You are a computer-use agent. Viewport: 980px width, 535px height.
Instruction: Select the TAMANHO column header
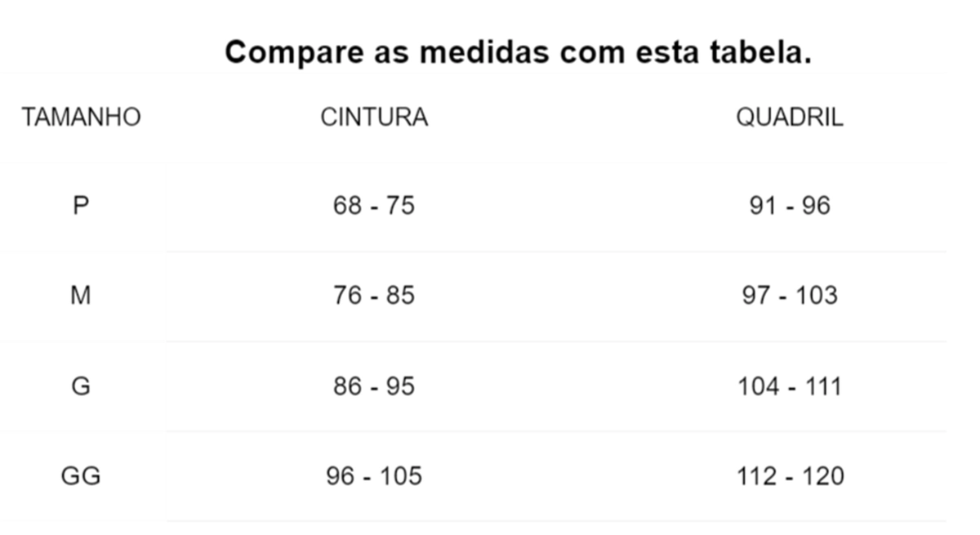tap(81, 117)
